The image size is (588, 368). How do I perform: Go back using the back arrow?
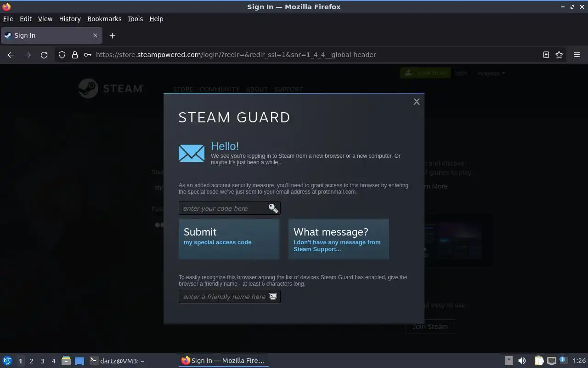point(11,55)
